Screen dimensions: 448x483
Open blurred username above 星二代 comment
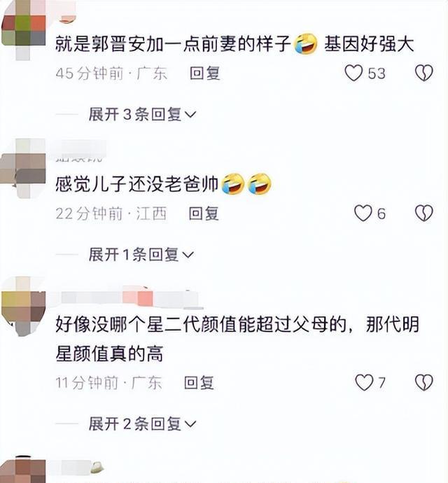(x=129, y=298)
